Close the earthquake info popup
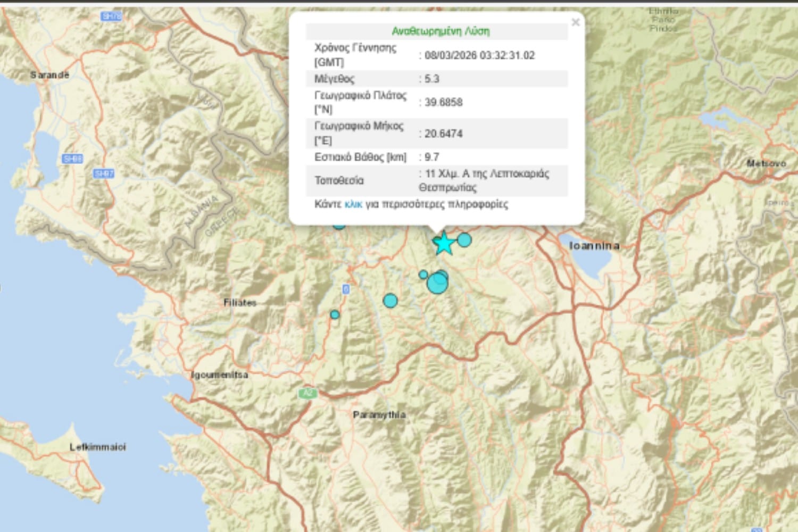Image resolution: width=798 pixels, height=532 pixels. (x=575, y=22)
